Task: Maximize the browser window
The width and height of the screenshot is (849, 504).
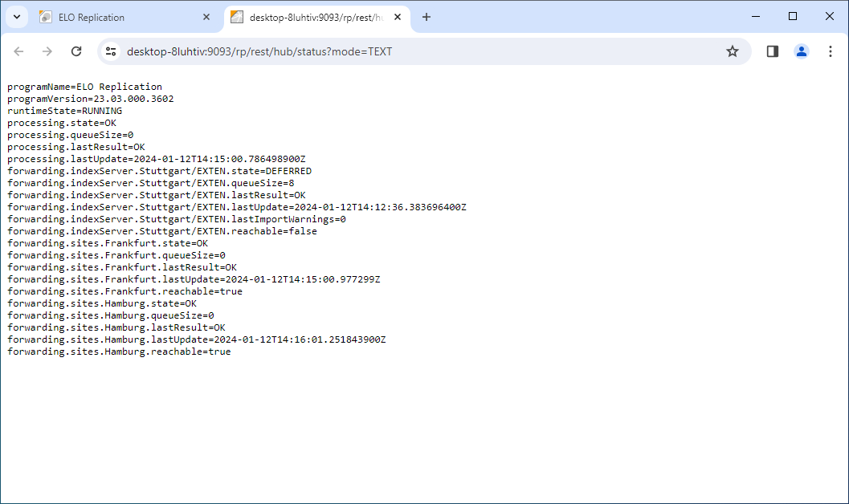Action: 793,17
